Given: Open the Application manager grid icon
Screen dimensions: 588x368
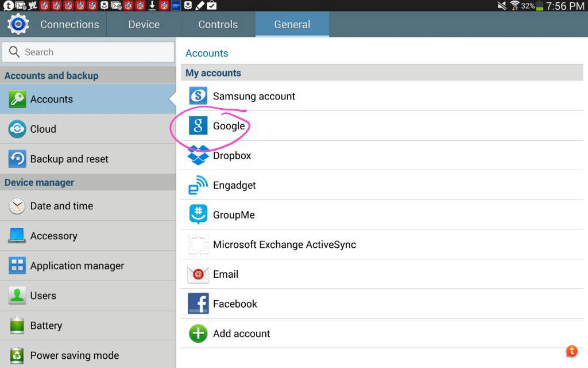Looking at the screenshot, I should point(17,266).
